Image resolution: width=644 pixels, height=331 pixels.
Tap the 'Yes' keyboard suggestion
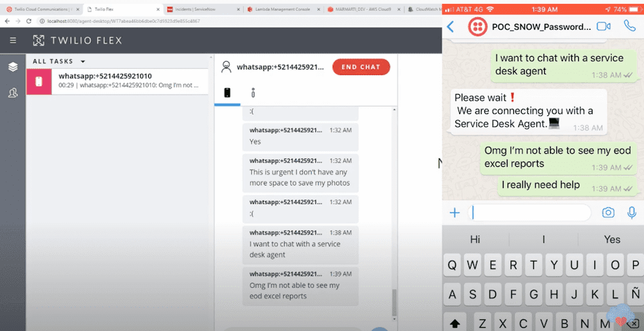(x=612, y=240)
